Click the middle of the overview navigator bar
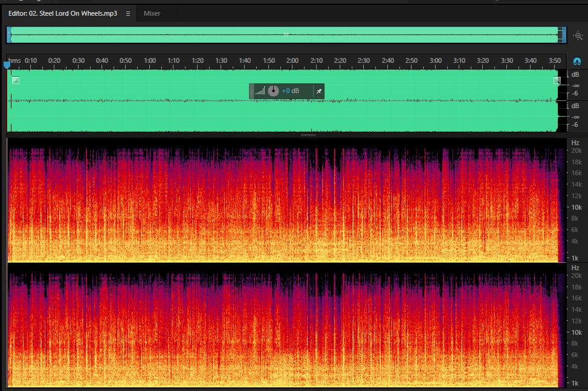The width and height of the screenshot is (588, 391). tap(286, 35)
